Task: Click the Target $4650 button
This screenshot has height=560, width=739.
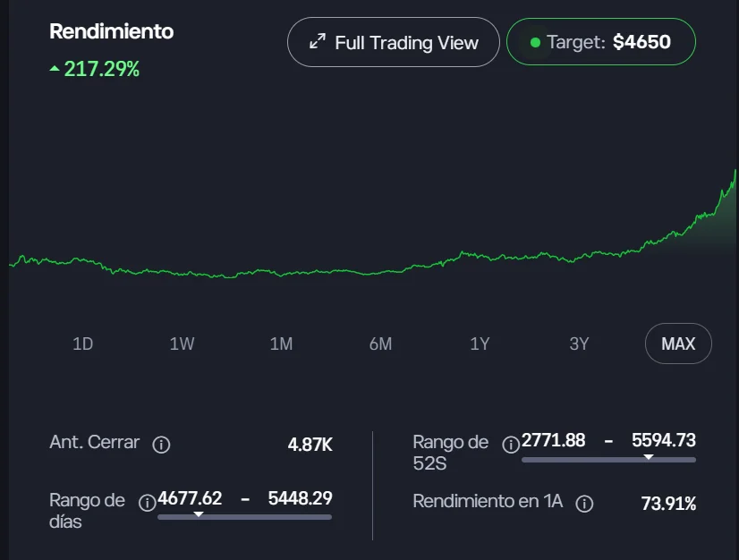Action: [x=600, y=42]
